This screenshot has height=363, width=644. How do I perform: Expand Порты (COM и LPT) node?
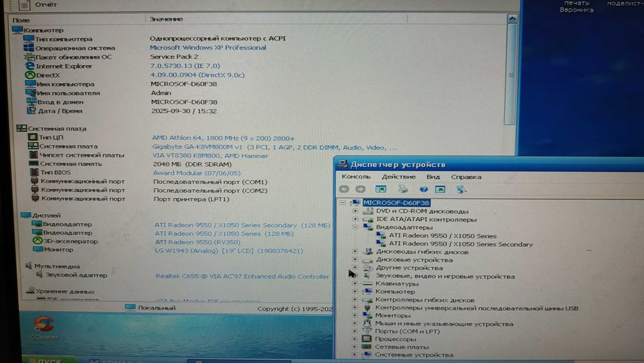point(355,331)
